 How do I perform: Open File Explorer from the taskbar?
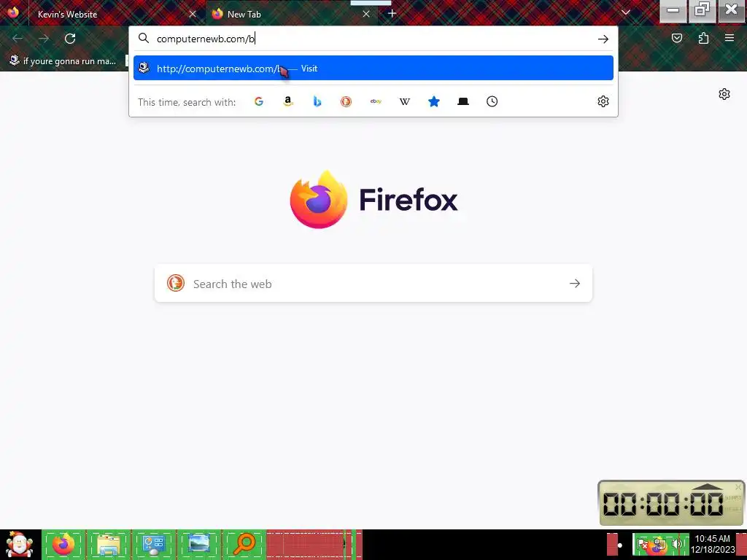tap(109, 544)
